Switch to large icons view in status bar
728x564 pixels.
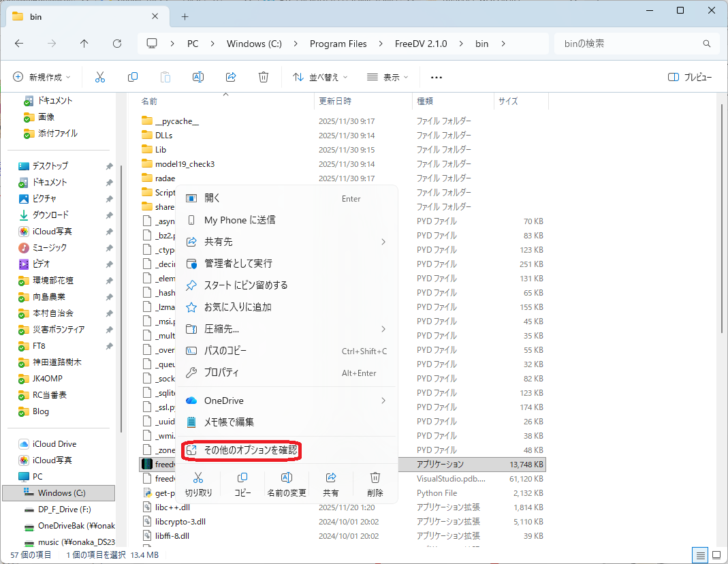coord(716,555)
